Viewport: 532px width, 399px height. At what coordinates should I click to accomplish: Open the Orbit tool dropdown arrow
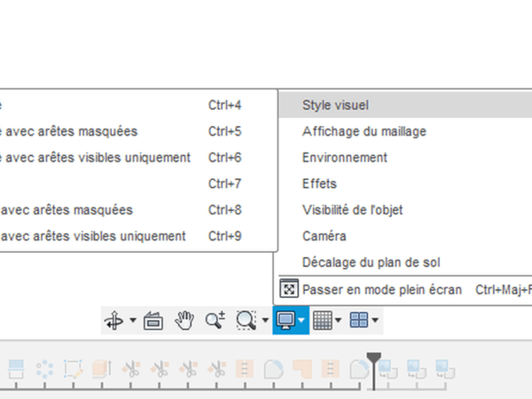[x=133, y=320]
